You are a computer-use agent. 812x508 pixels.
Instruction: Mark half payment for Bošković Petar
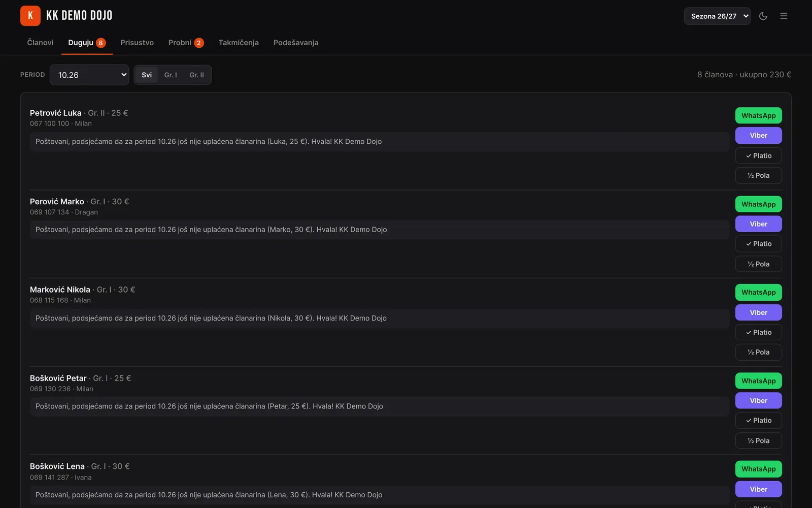(x=758, y=441)
